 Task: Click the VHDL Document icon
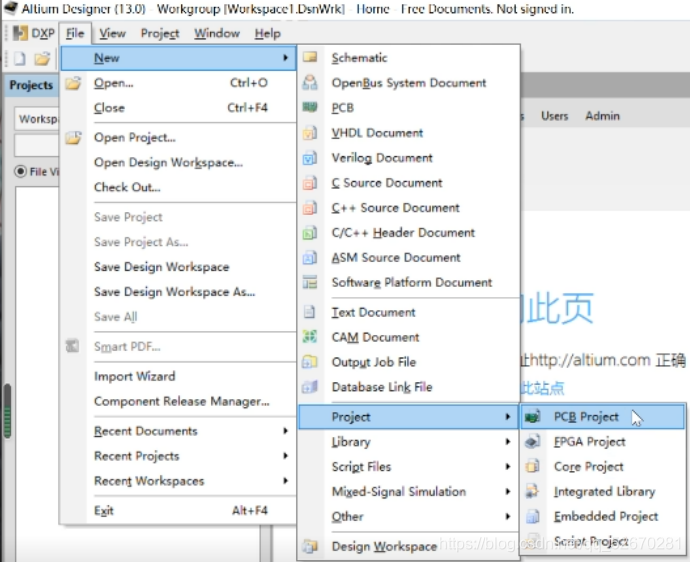click(310, 132)
